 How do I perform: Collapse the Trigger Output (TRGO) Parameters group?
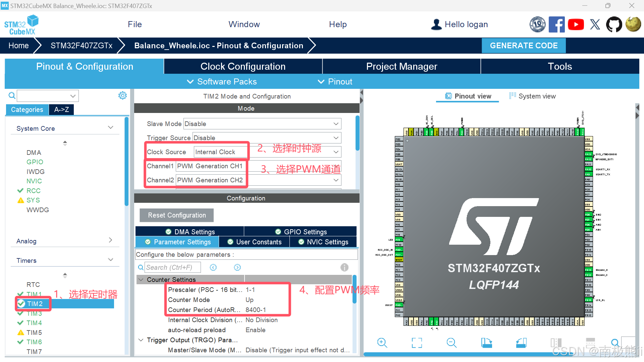(x=141, y=340)
